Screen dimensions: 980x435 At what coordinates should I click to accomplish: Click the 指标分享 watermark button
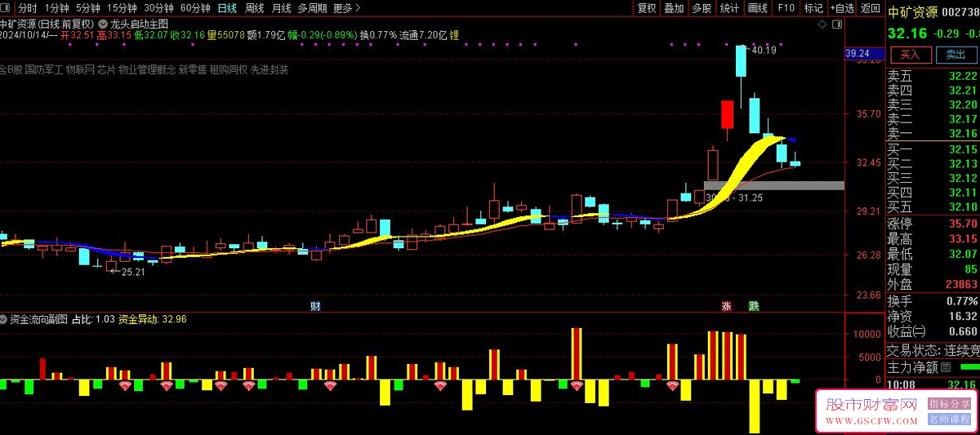948,403
